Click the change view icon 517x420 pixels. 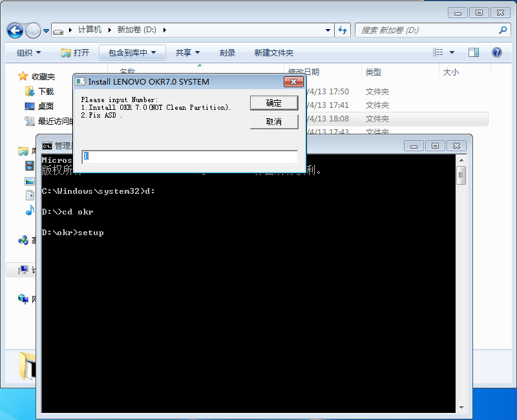tap(438, 52)
